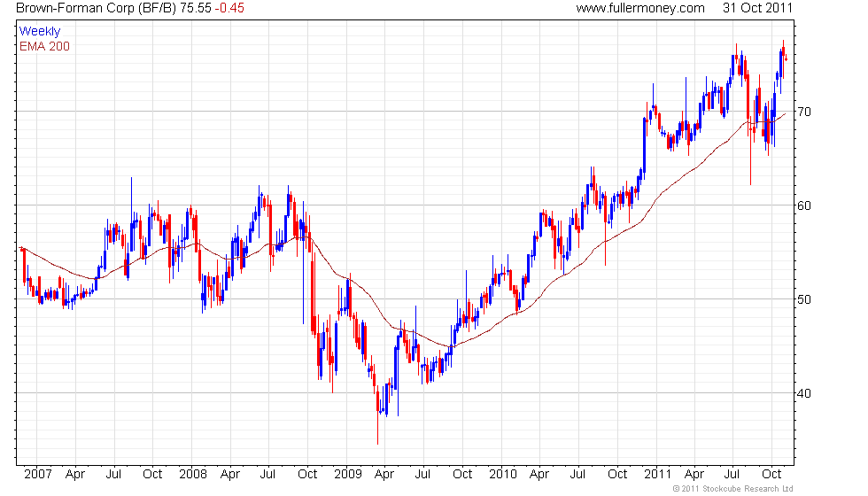The height and width of the screenshot is (496, 868).
Task: Click the price value 75.55 in header
Action: point(196,8)
